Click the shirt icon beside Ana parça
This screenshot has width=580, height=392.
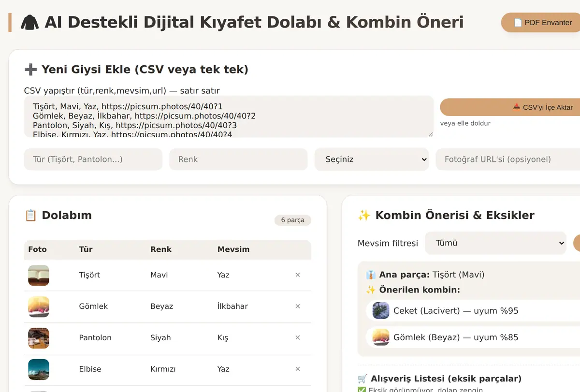[x=371, y=275]
